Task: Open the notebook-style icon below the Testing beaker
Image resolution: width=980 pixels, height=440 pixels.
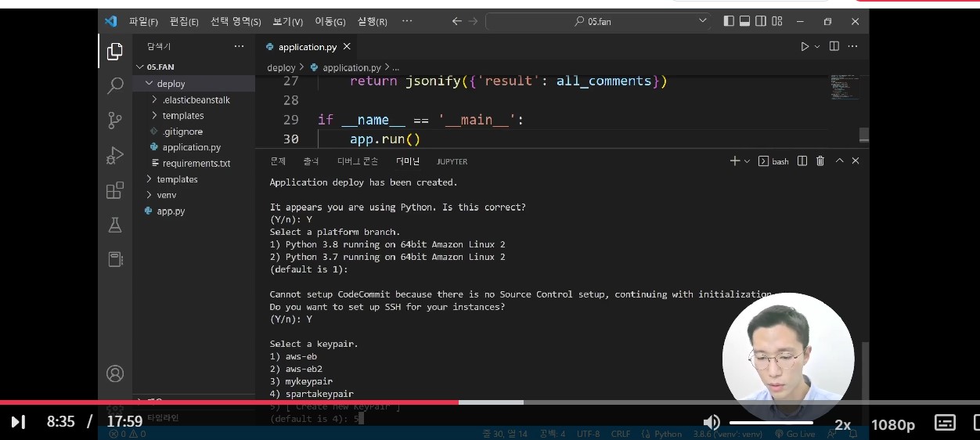Action: click(115, 259)
